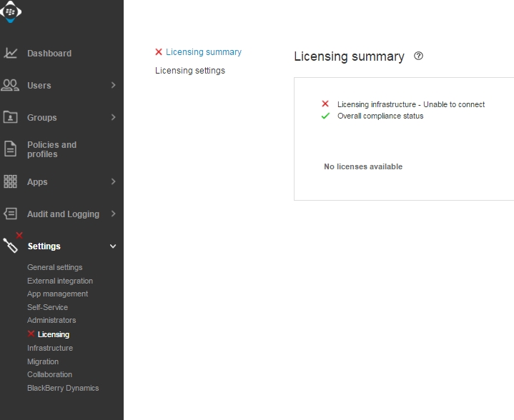Click Policies and profiles document icon
The width and height of the screenshot is (514, 420).
tap(11, 149)
